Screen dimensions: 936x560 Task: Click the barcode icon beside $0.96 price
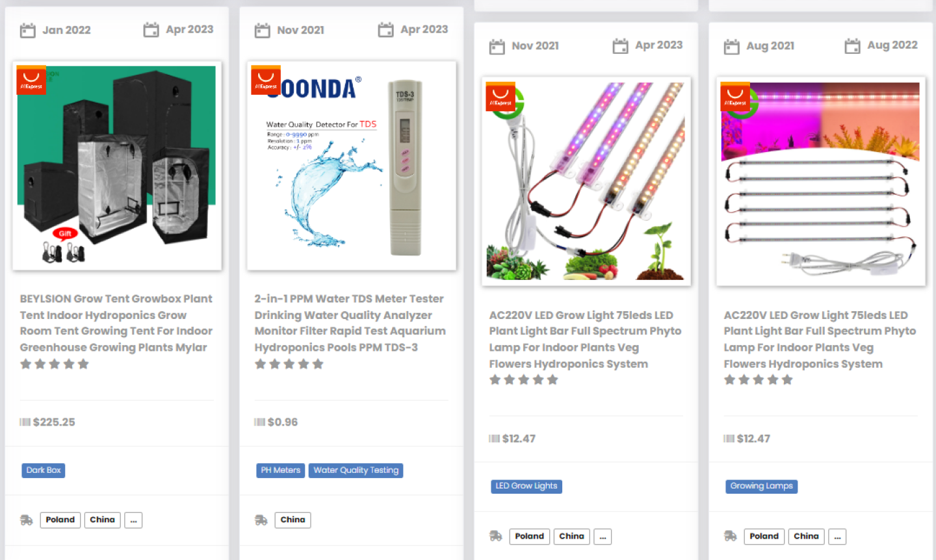(x=259, y=422)
